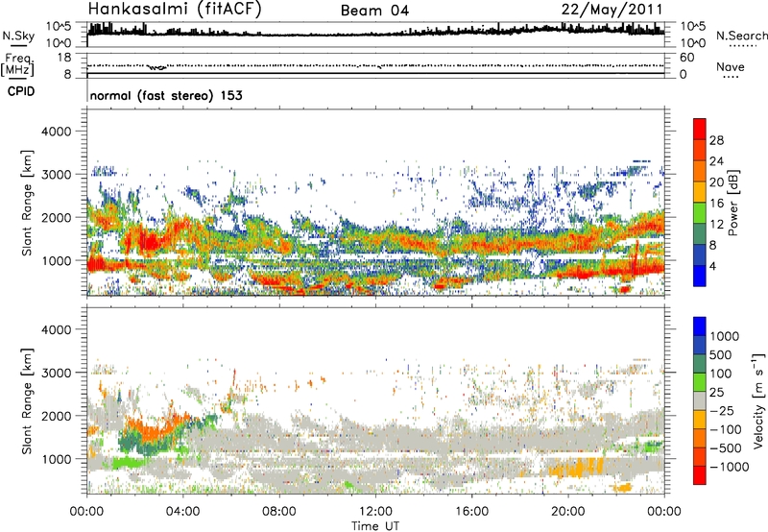Click the "500" Velocity colorbar label

721,354
